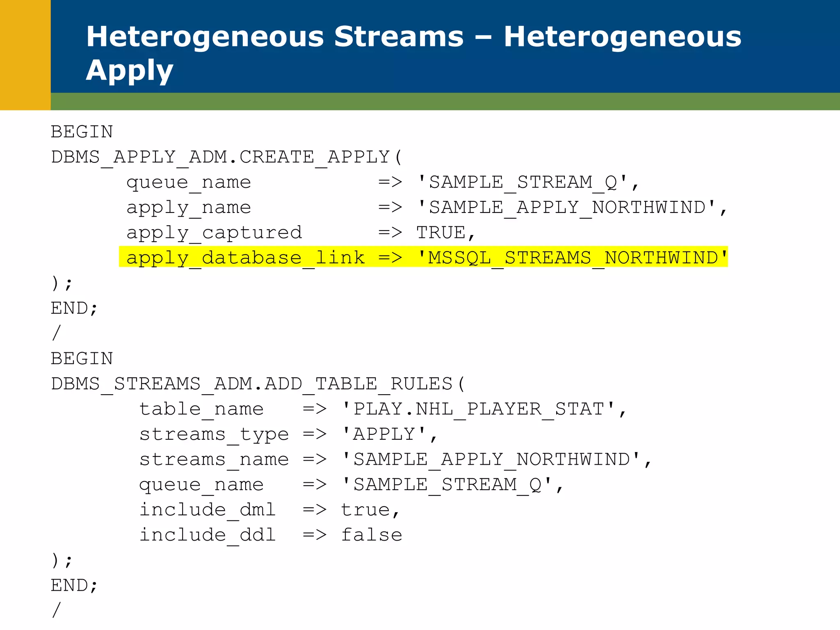Click the 'include_ddl => false' line
The width and height of the screenshot is (840, 630).
pyautogui.click(x=271, y=535)
